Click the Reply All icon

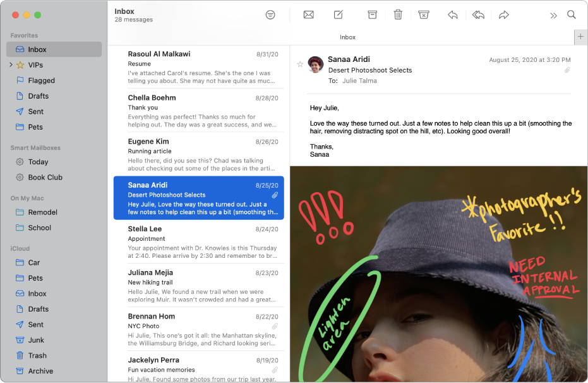pos(478,15)
